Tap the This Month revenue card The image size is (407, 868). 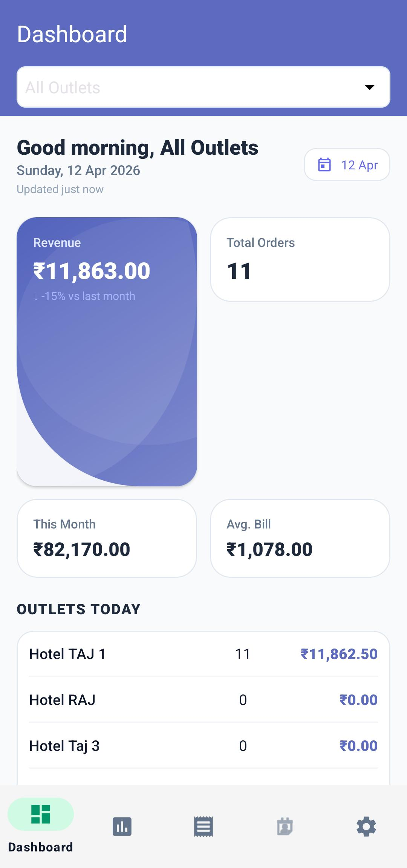pyautogui.click(x=107, y=538)
